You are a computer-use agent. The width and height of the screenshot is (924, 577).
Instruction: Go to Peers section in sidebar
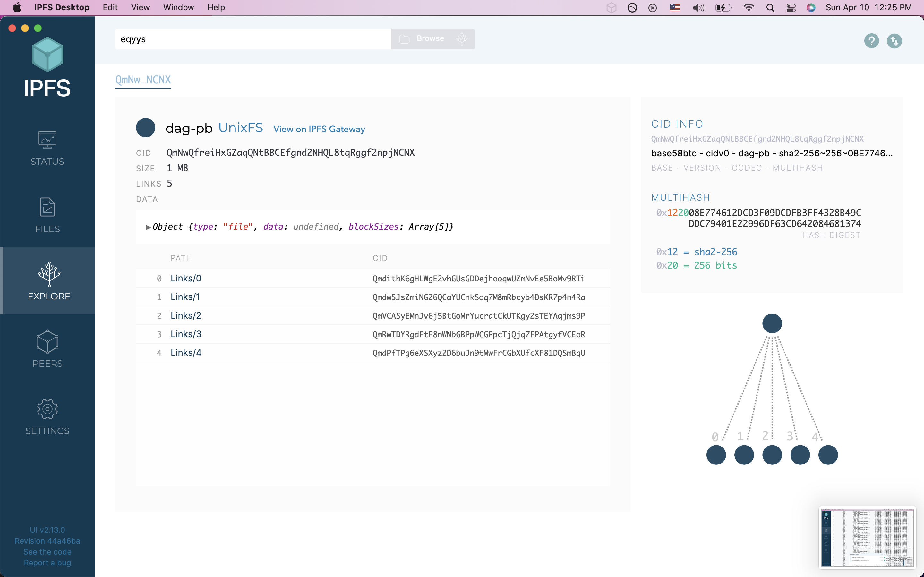pyautogui.click(x=47, y=348)
